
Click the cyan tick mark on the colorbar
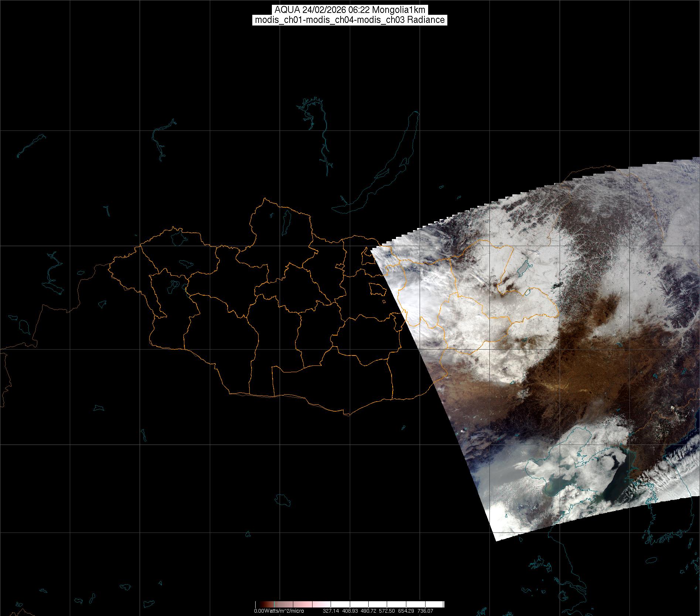tap(274, 604)
